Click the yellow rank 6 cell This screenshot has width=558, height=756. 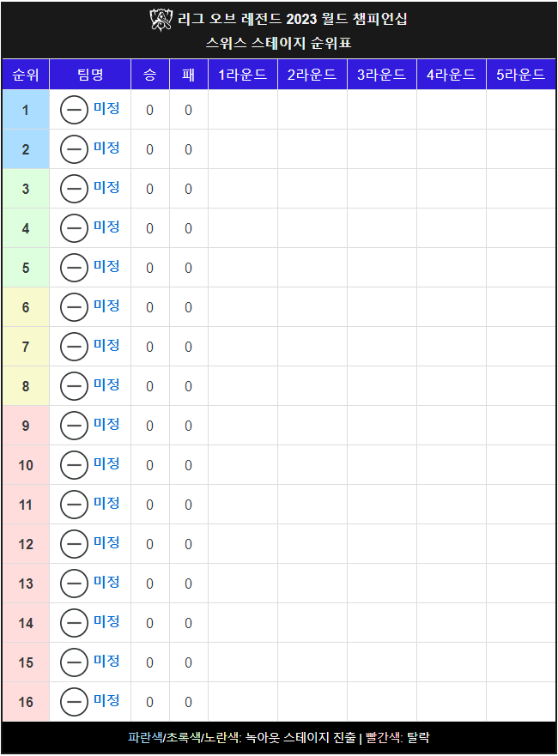click(26, 307)
